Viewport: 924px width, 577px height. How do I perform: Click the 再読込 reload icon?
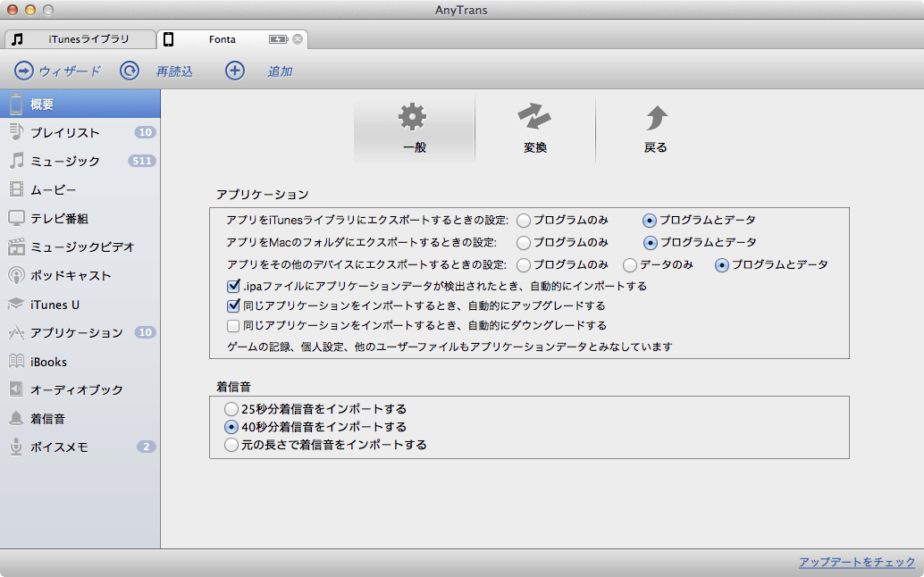click(130, 71)
